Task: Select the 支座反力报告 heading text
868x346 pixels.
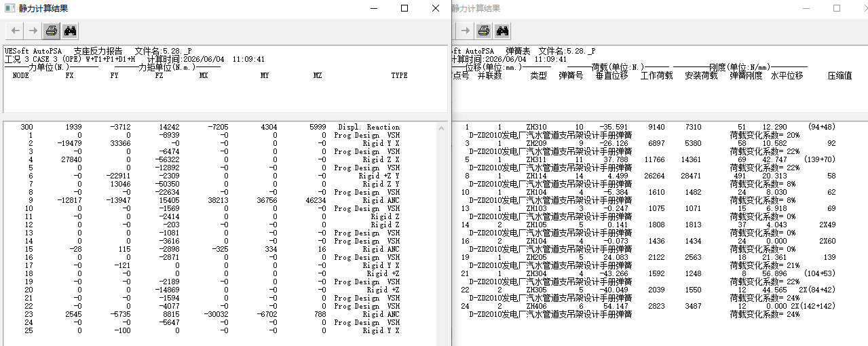Action: tap(98, 51)
